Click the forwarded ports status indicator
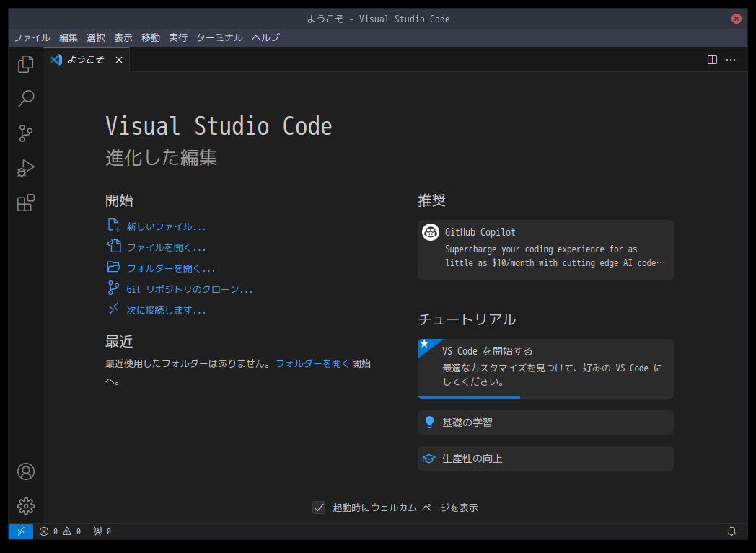 click(102, 531)
